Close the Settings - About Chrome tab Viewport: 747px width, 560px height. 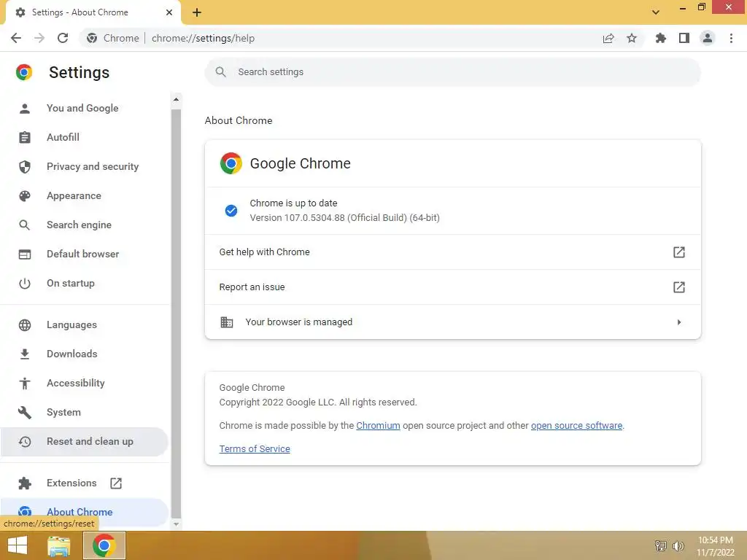pos(169,12)
